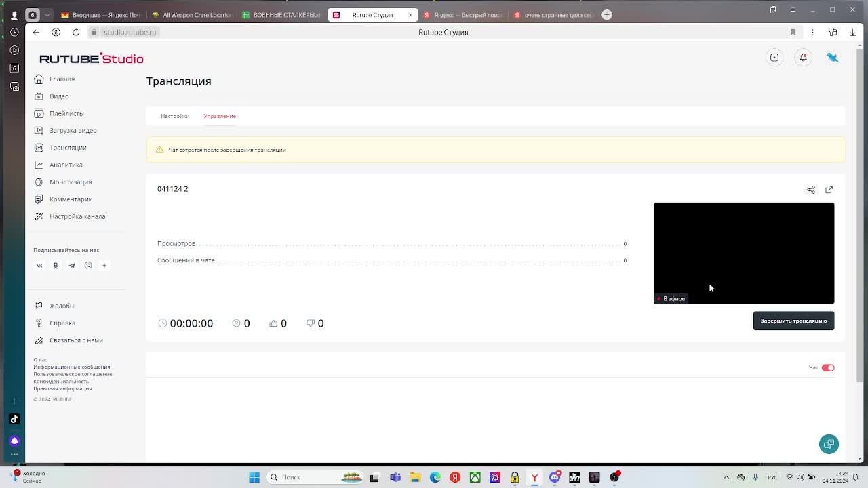Open File Explorer from taskbar

[415, 477]
